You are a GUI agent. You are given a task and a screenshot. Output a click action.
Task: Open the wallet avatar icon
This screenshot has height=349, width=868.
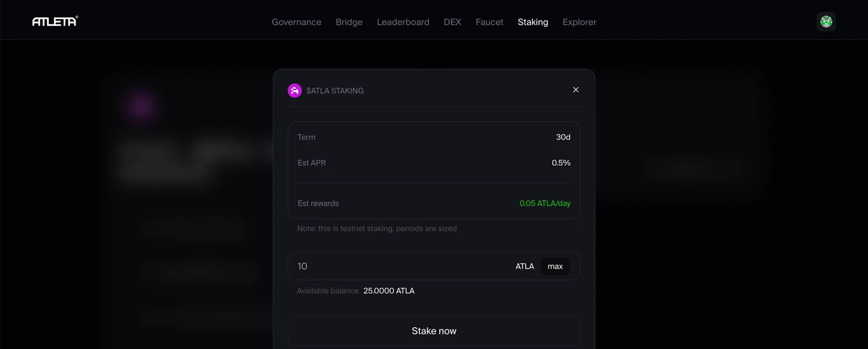(826, 22)
